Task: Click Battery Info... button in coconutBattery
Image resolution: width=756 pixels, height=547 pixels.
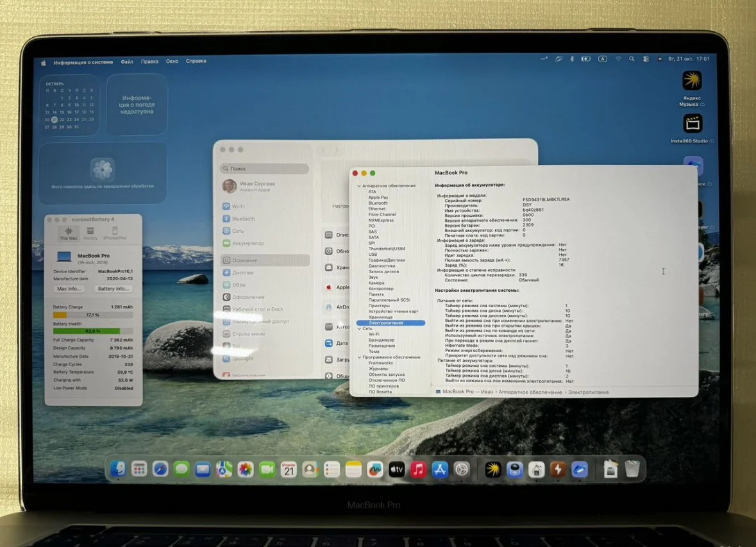Action: [113, 289]
